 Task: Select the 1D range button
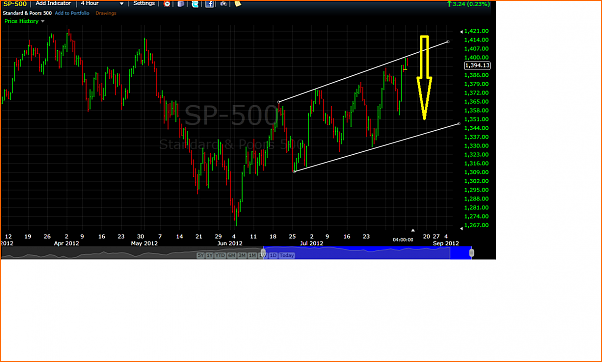[273, 255]
